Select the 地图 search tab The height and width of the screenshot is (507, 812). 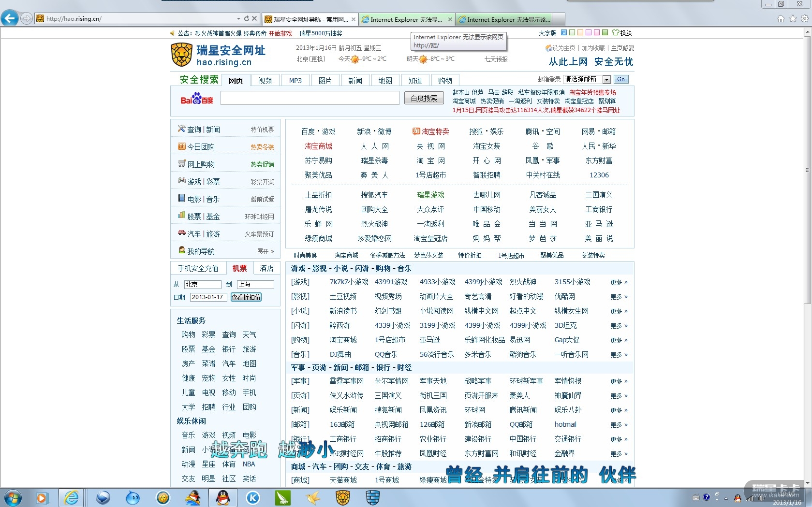[x=385, y=81]
